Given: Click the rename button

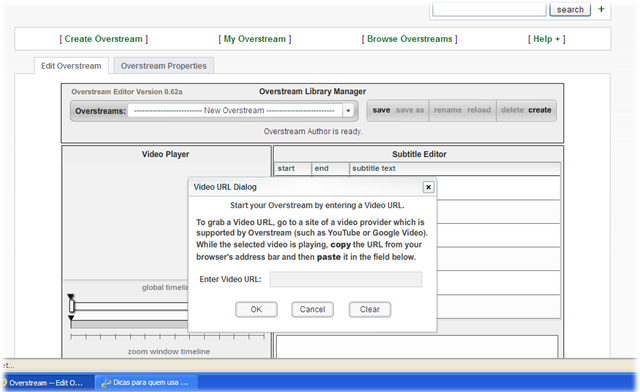Looking at the screenshot, I should pyautogui.click(x=448, y=110).
